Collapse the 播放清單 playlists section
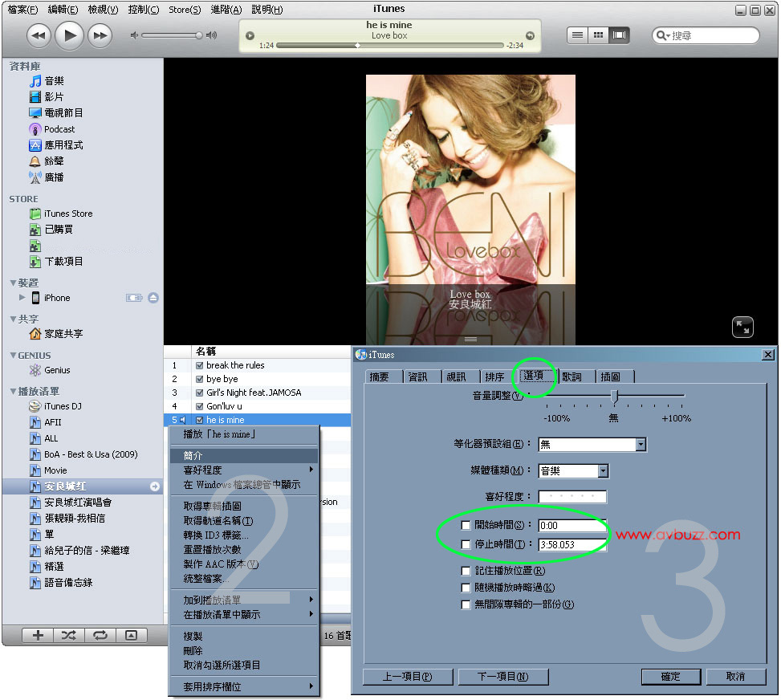 (13, 392)
